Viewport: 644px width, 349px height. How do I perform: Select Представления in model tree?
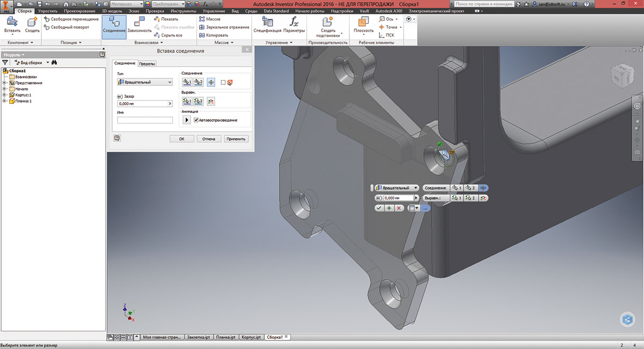[x=28, y=83]
